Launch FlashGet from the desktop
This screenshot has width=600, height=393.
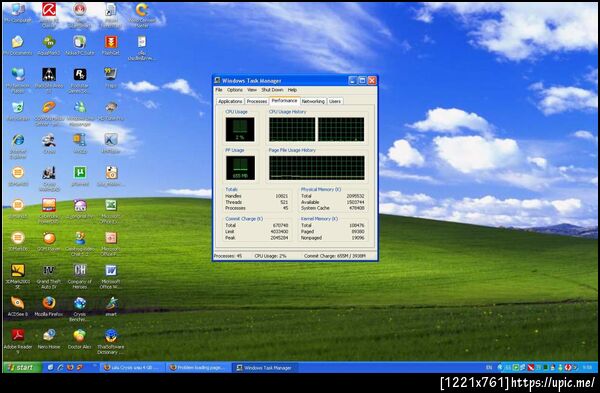point(111,45)
